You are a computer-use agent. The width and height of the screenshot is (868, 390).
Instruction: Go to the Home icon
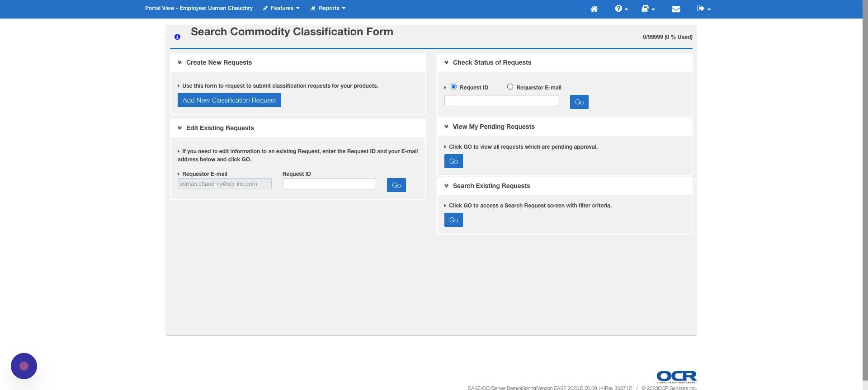click(x=594, y=9)
